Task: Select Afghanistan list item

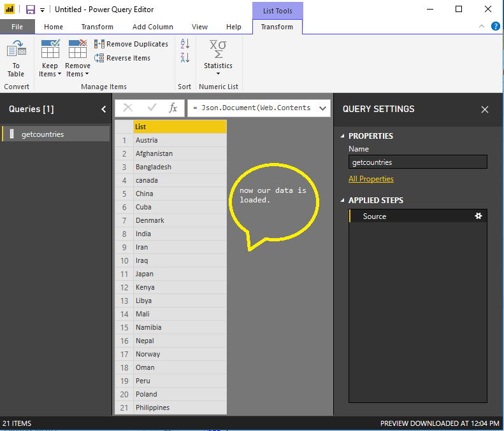Action: (x=180, y=153)
